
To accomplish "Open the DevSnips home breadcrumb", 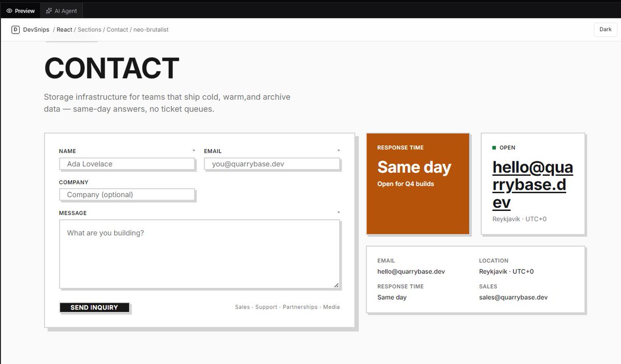I will pos(36,29).
